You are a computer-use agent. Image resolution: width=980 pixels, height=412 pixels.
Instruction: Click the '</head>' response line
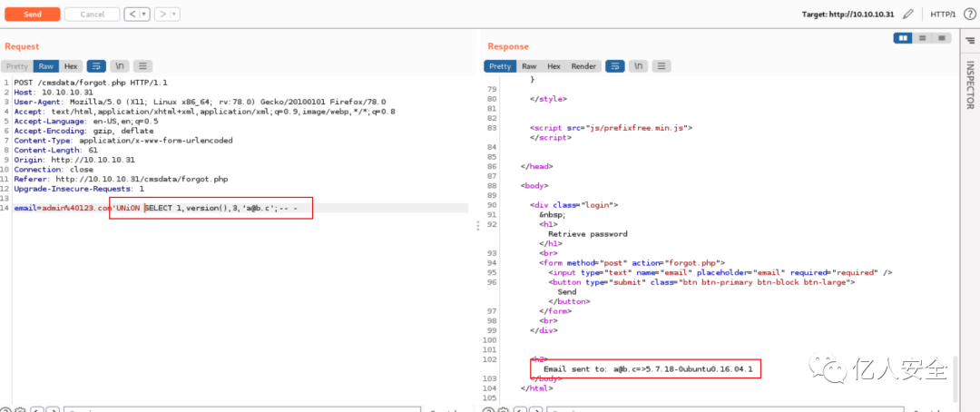(x=536, y=166)
